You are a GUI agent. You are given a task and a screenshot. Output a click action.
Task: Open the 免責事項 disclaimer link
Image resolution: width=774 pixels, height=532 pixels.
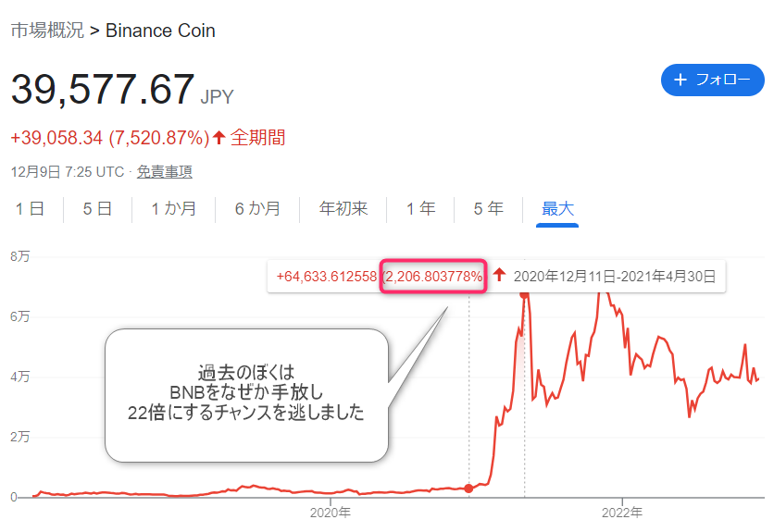[x=165, y=172]
